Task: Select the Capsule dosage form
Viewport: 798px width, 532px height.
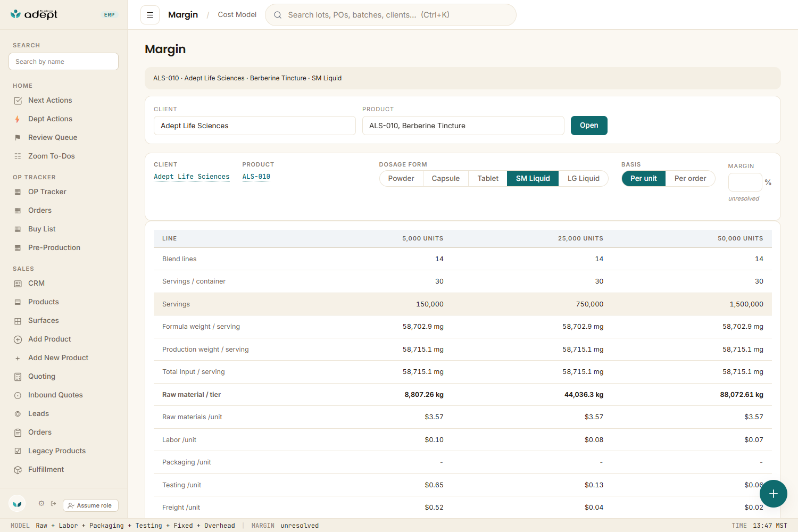Action: [x=446, y=178]
